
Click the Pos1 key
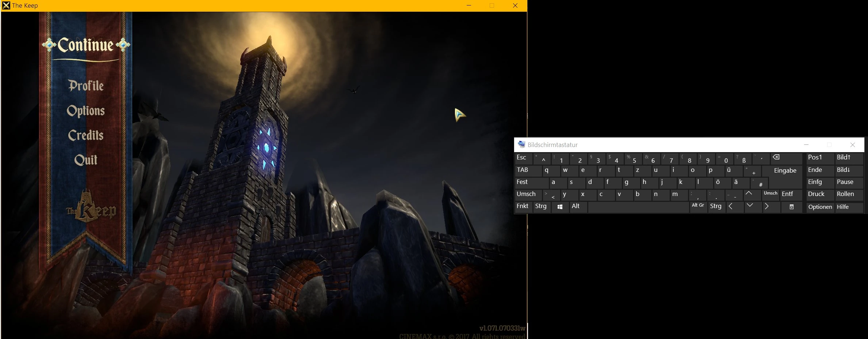(820, 159)
